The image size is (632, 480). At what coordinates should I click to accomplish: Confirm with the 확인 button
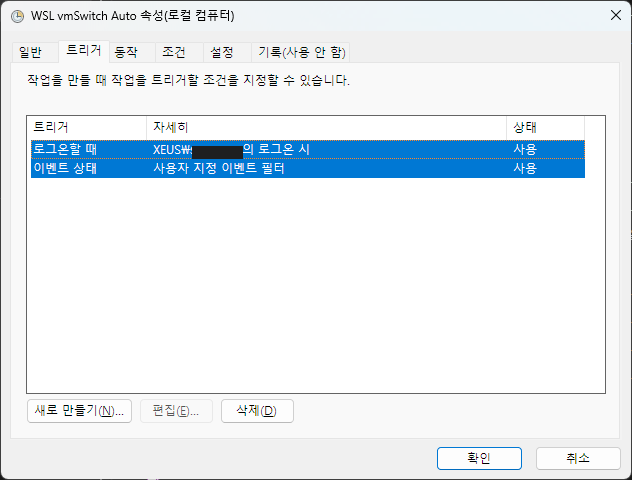pos(479,458)
